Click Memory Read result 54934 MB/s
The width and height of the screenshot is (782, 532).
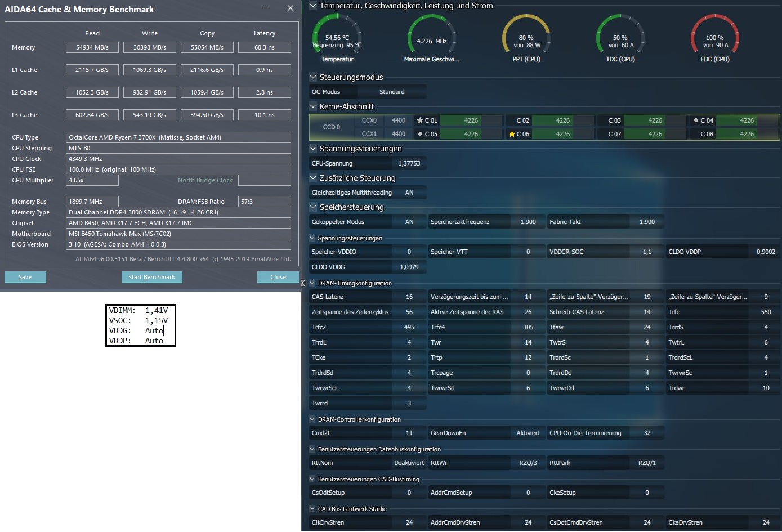click(92, 47)
